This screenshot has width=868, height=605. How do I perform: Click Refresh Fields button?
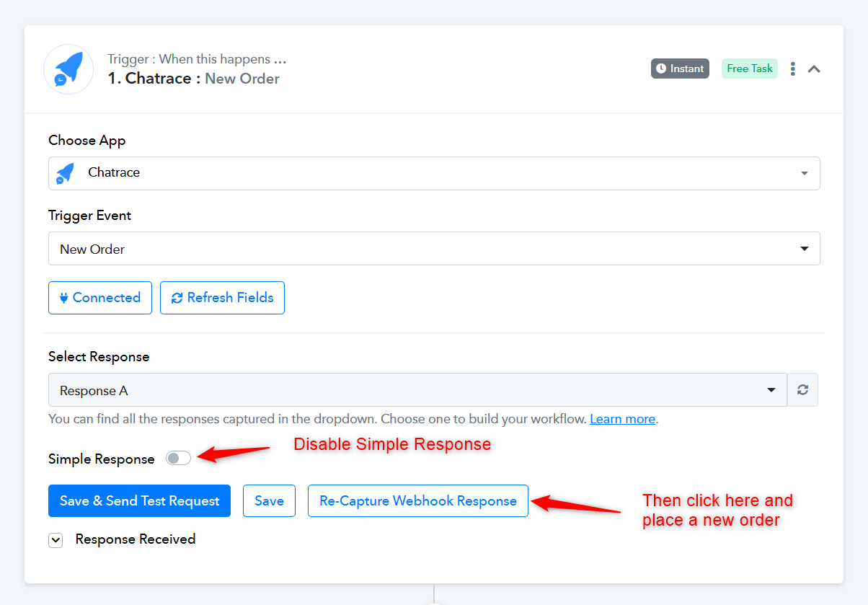pos(222,298)
